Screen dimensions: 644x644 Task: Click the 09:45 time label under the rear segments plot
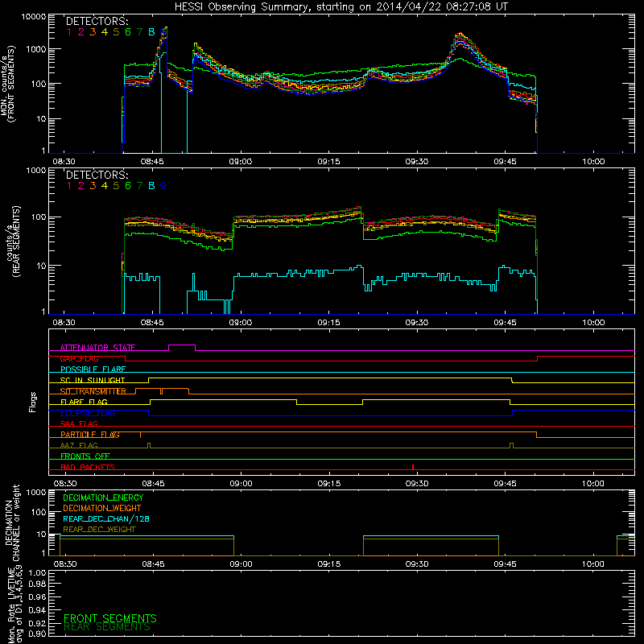point(505,323)
